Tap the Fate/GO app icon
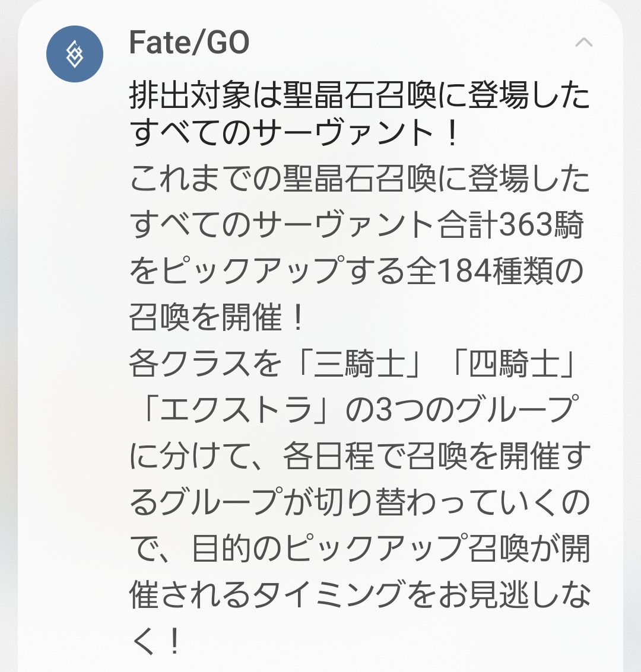The width and height of the screenshot is (641, 672). pos(75,54)
